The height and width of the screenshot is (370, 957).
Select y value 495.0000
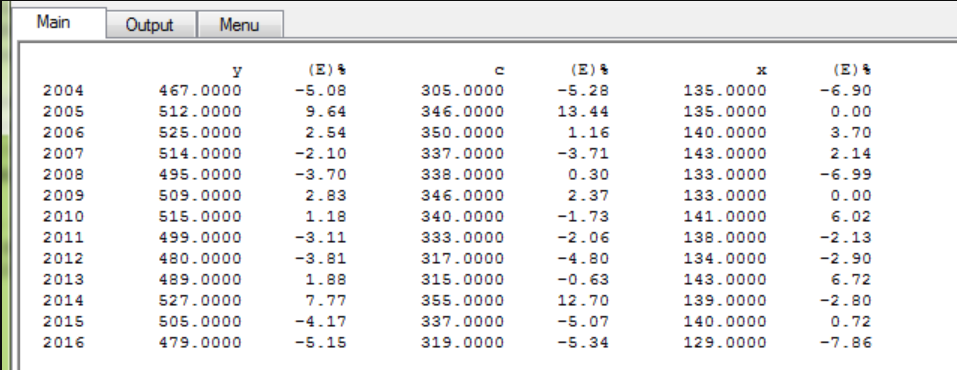pos(200,175)
